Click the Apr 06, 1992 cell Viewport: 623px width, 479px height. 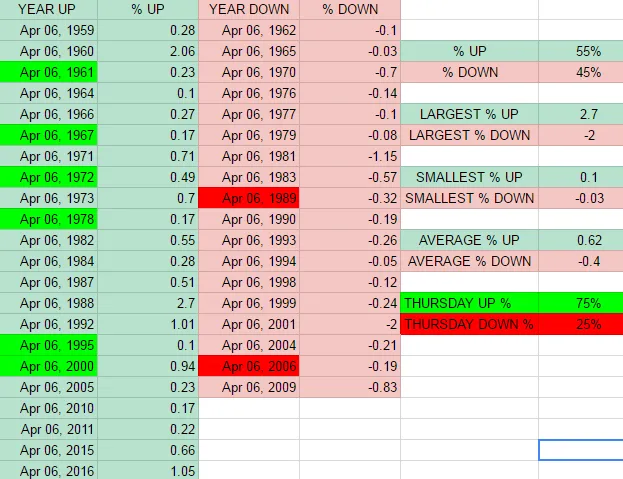(48, 324)
